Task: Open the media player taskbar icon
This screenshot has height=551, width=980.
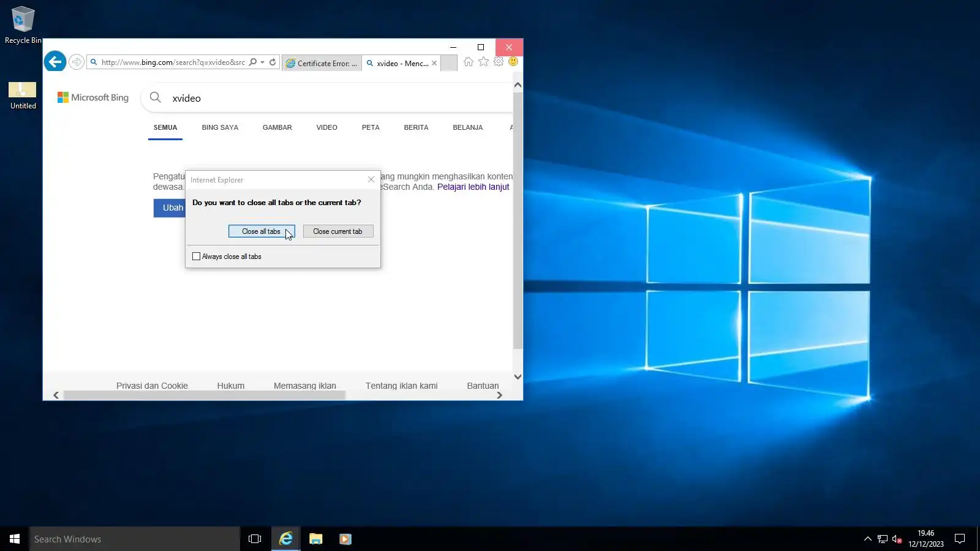Action: [345, 539]
